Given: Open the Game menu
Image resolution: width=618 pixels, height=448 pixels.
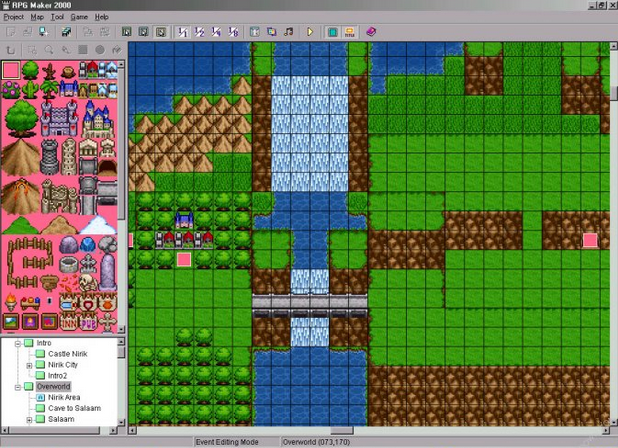Looking at the screenshot, I should tap(79, 17).
